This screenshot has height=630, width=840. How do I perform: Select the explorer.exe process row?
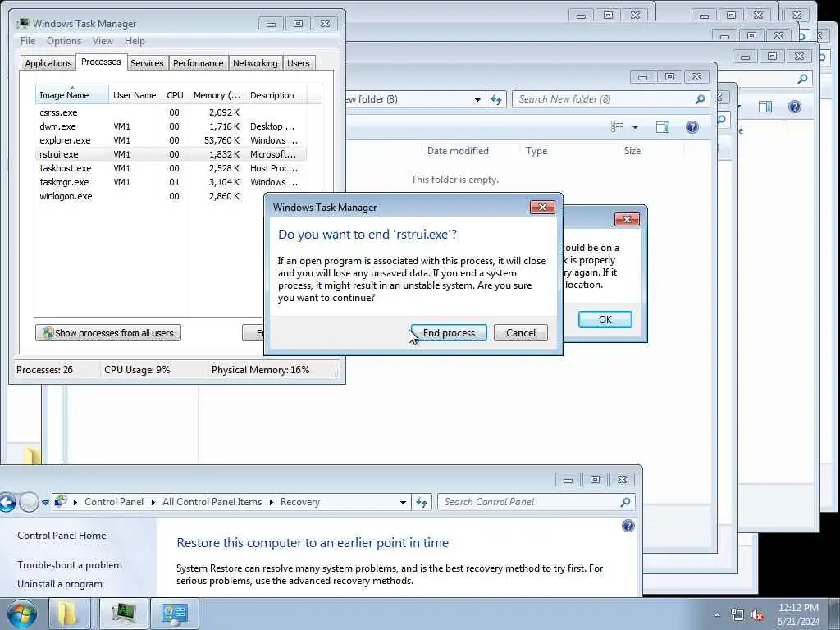point(171,140)
